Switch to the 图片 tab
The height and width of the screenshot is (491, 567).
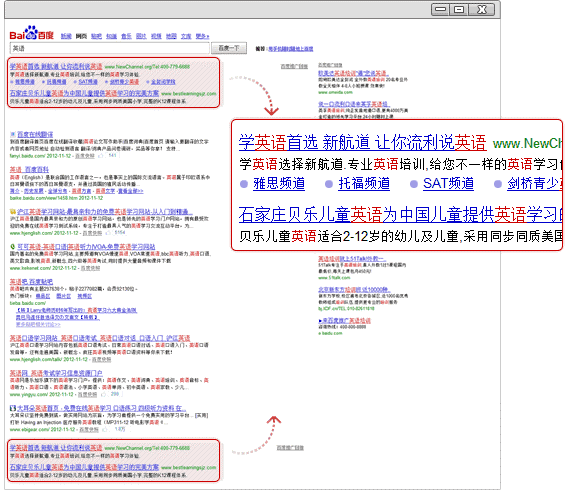[x=141, y=36]
